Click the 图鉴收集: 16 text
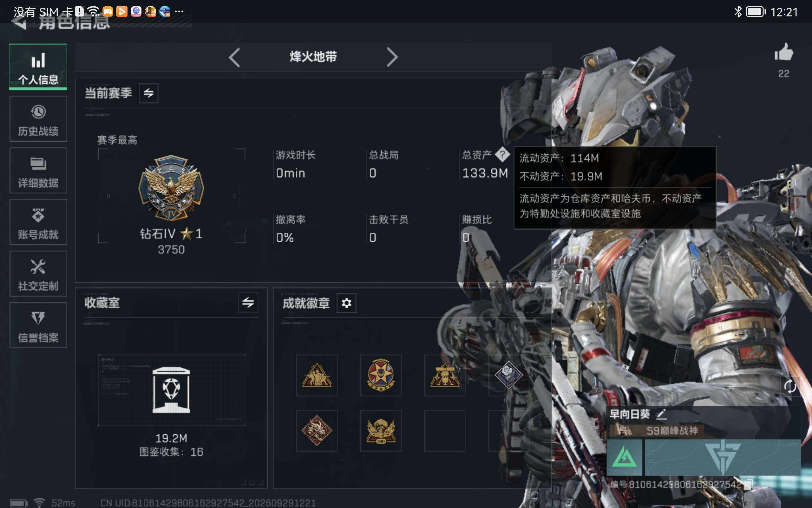The height and width of the screenshot is (508, 812). (x=171, y=452)
